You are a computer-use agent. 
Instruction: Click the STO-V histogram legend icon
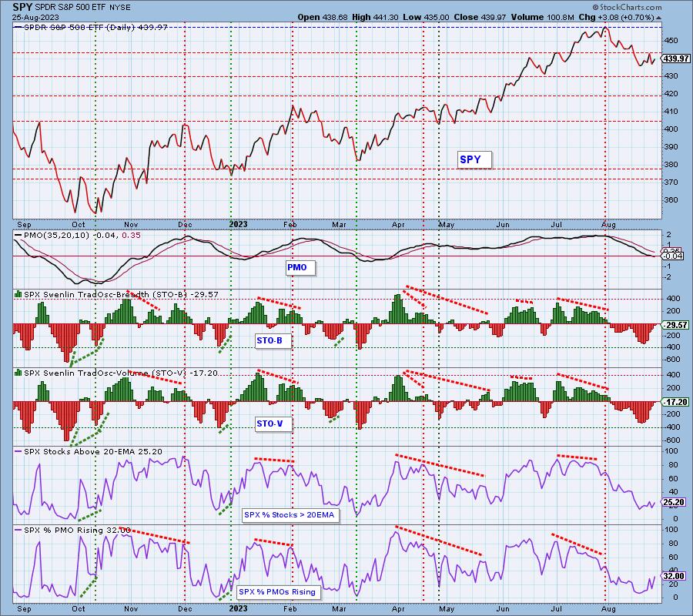18,373
